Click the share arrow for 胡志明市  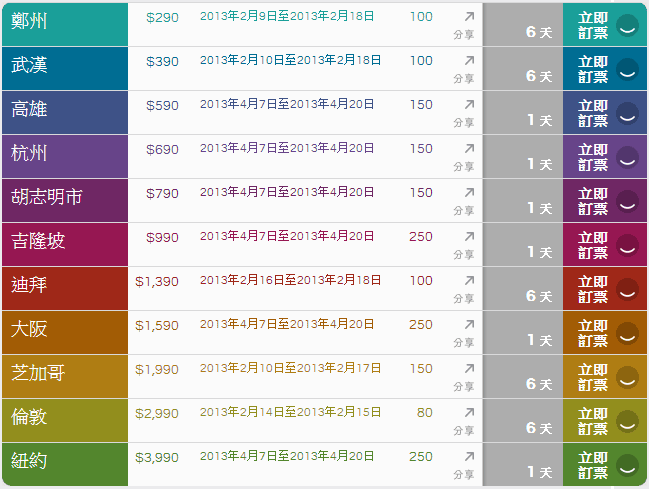[468, 193]
